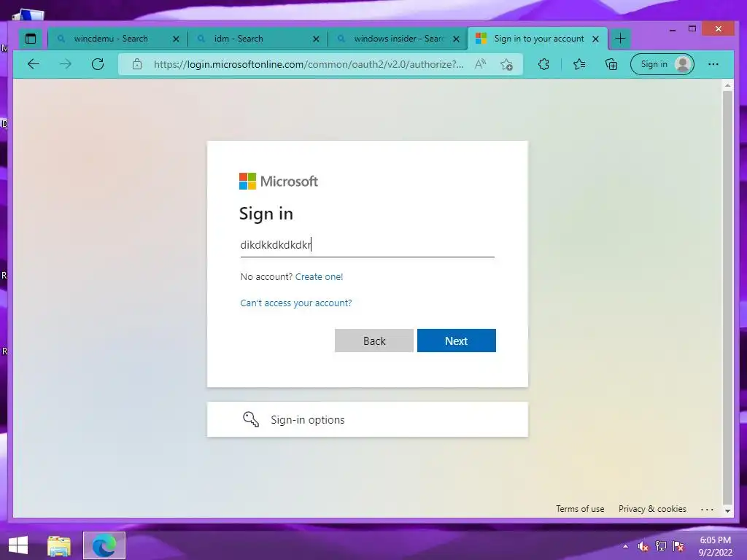The width and height of the screenshot is (747, 560).
Task: Click the footer ellipsis more options
Action: (707, 509)
